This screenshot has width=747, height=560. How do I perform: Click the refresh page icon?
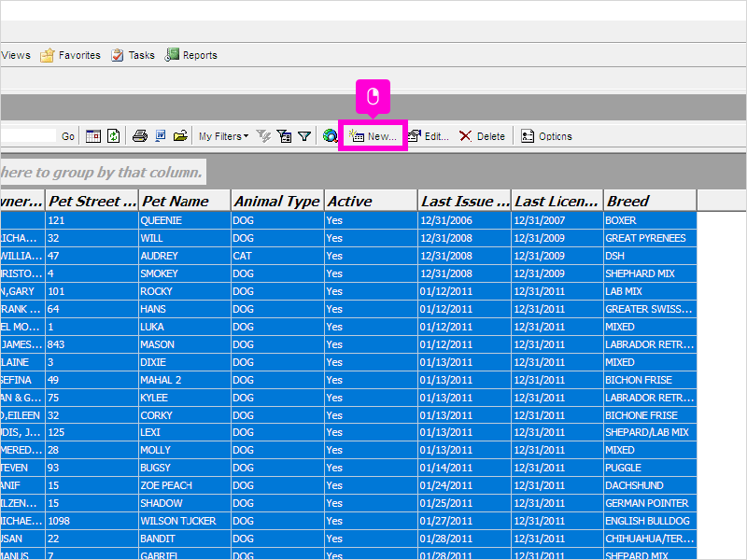click(113, 136)
